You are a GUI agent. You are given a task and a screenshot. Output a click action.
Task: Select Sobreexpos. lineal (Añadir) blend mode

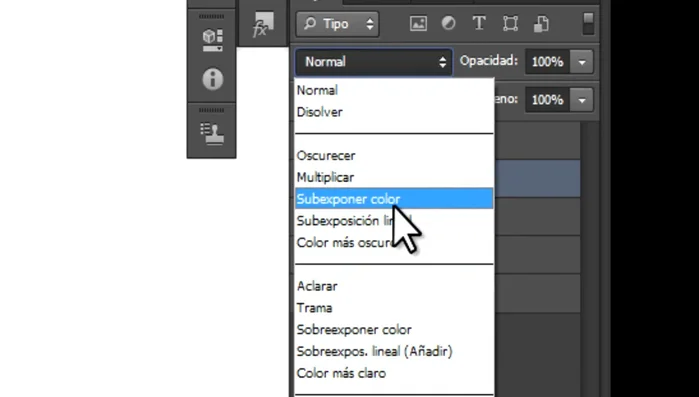pyautogui.click(x=394, y=352)
